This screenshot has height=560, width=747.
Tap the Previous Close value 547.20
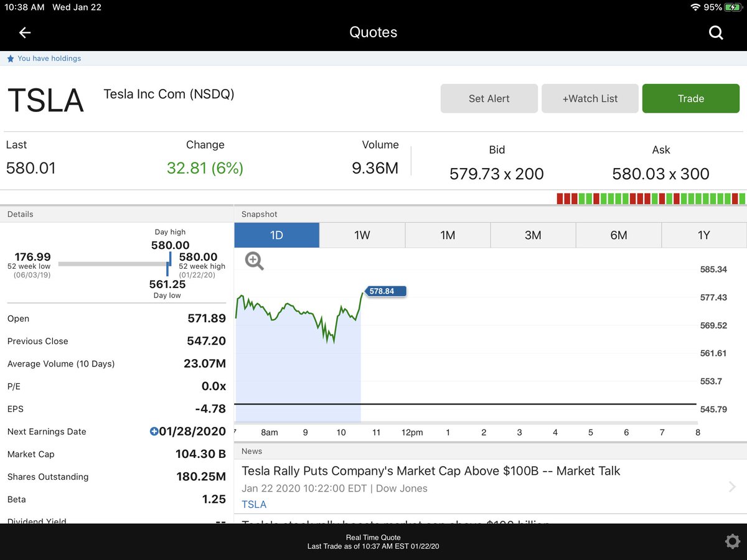pos(207,341)
